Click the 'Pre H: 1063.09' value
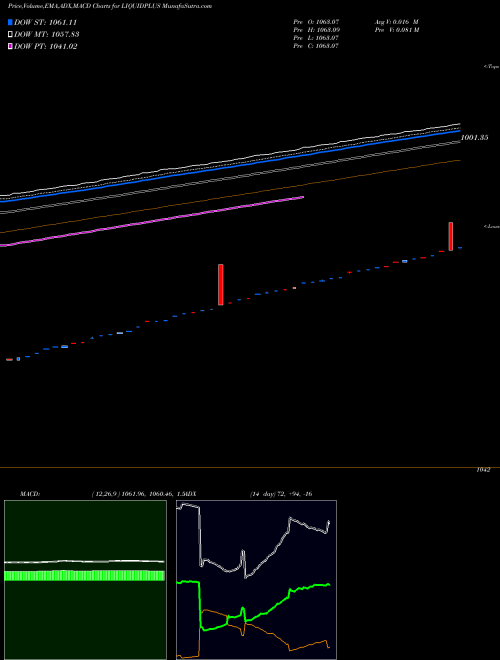The image size is (500, 660). pyautogui.click(x=316, y=30)
